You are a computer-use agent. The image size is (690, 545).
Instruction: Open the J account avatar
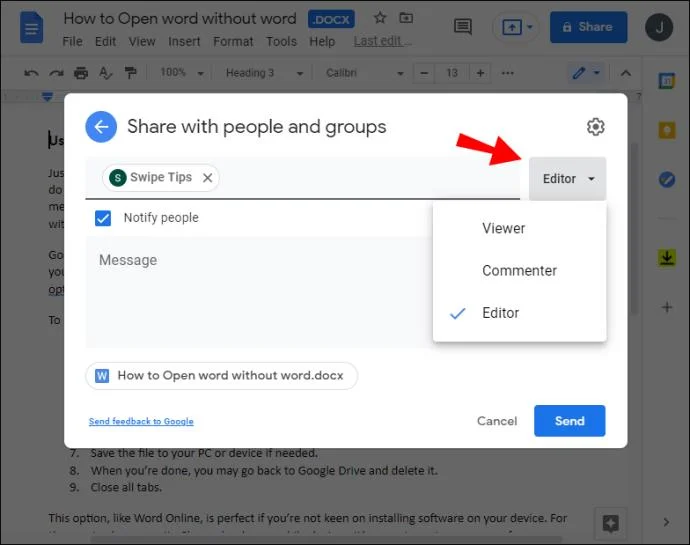[659, 27]
